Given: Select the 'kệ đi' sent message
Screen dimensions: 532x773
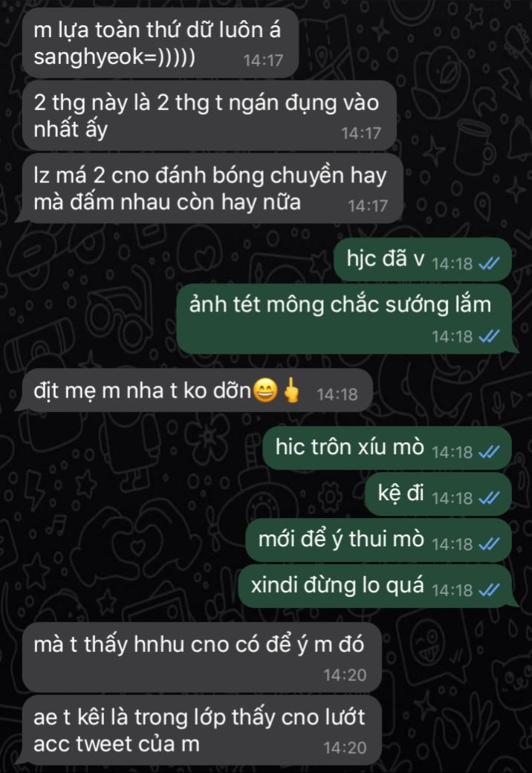Looking at the screenshot, I should click(438, 494).
